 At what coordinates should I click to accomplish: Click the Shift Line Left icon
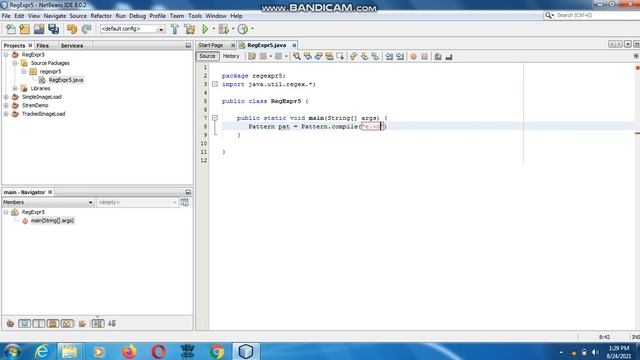click(389, 56)
